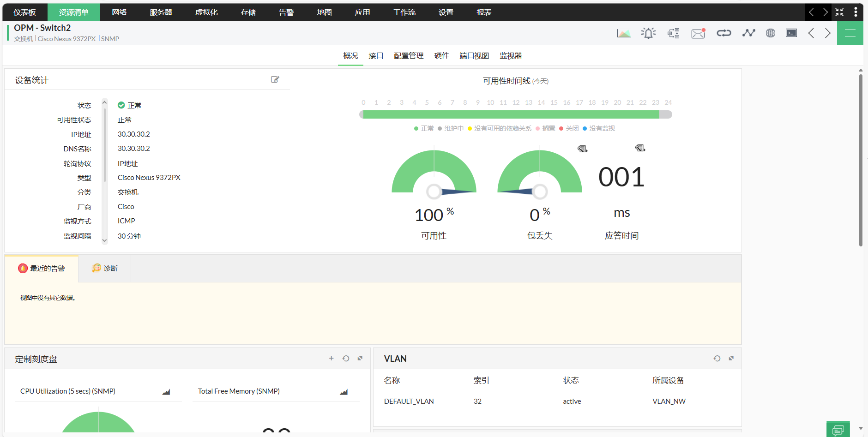Open the workflow diagram icon
Image resolution: width=868 pixels, height=437 pixels.
coord(673,33)
